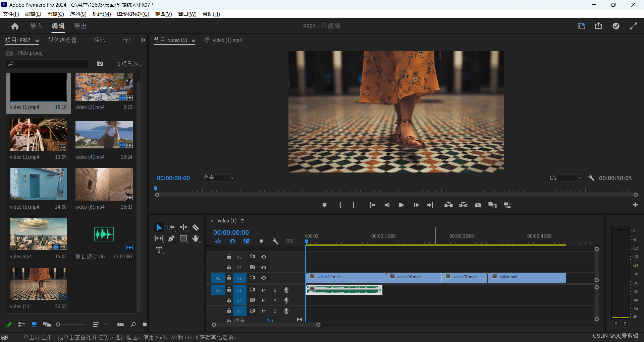Click the thumbnail size zoom slider
The height and width of the screenshot is (342, 644).
point(58,324)
